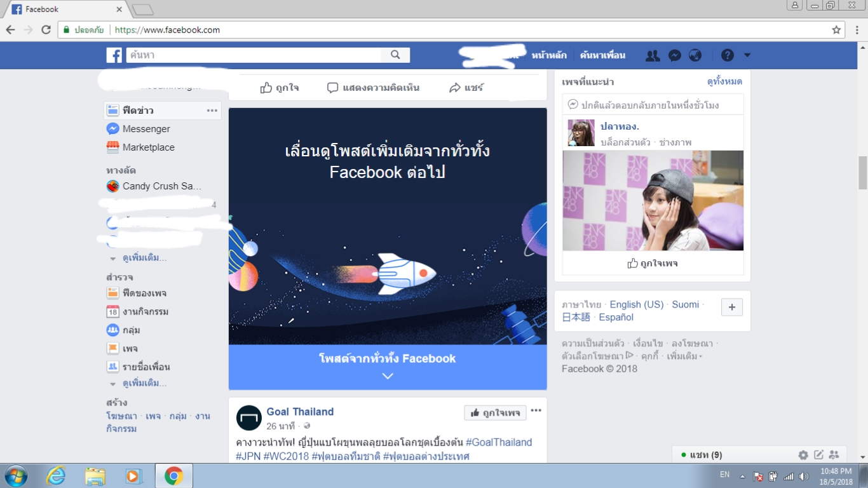The image size is (868, 488).
Task: Click ถูกใจเพจ on Goal Thailand post
Action: (x=495, y=413)
